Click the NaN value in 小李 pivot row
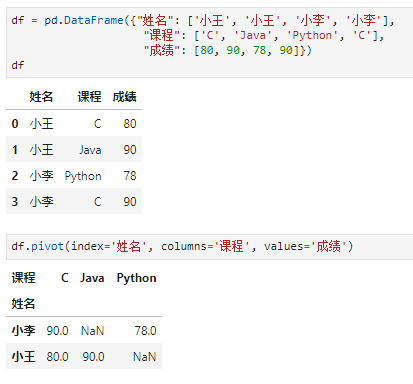The image size is (413, 384). 93,331
